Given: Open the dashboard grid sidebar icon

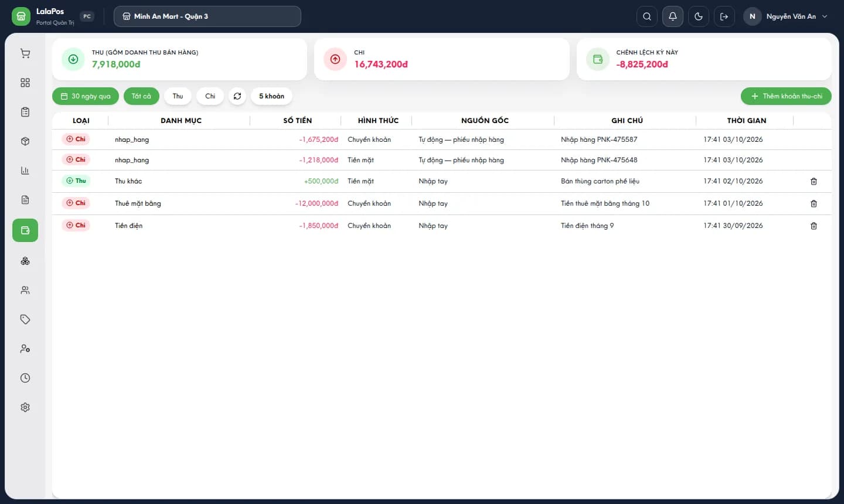Looking at the screenshot, I should pos(25,83).
